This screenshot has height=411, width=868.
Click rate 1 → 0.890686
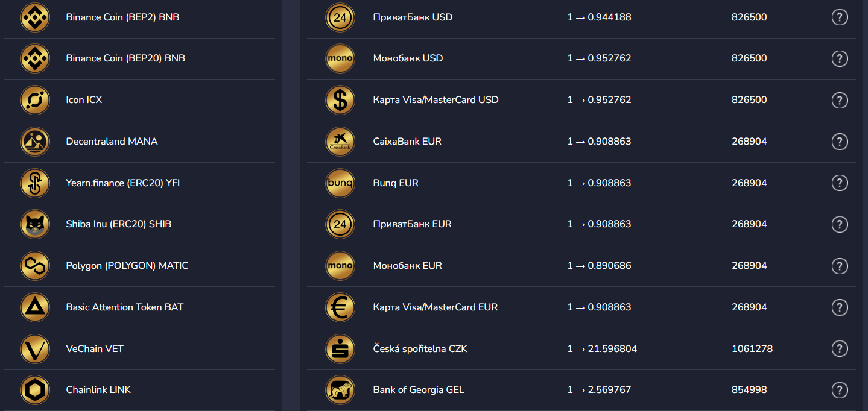click(x=599, y=266)
